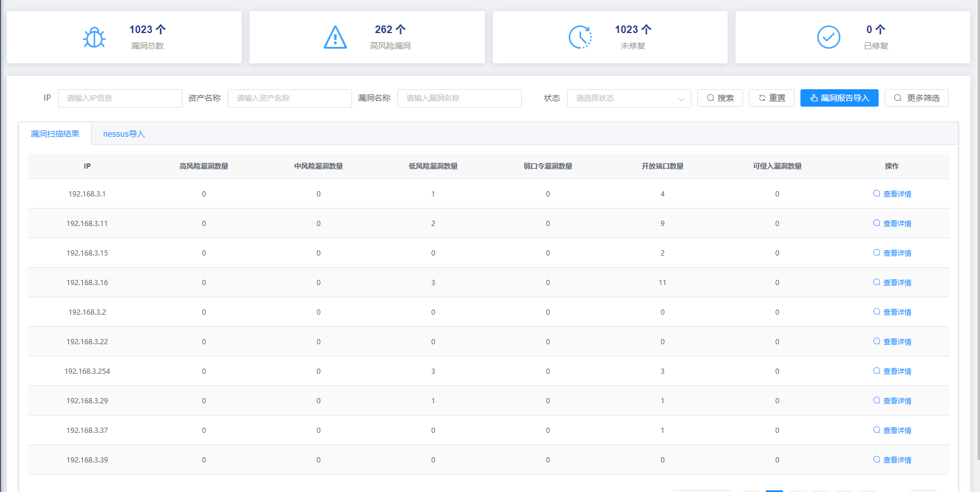Click the 低风险漏洞数量 column header
Screen dimensions: 980x492
(x=433, y=166)
